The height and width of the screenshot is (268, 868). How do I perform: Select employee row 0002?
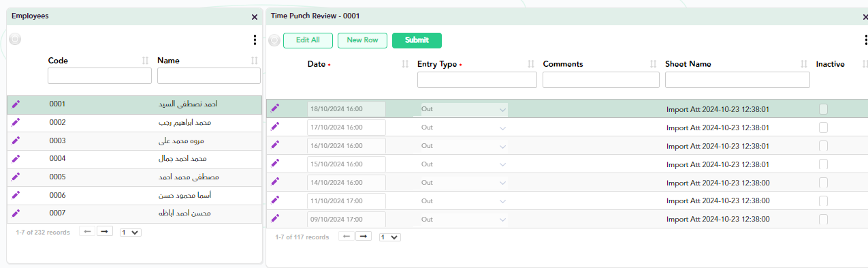(134, 123)
